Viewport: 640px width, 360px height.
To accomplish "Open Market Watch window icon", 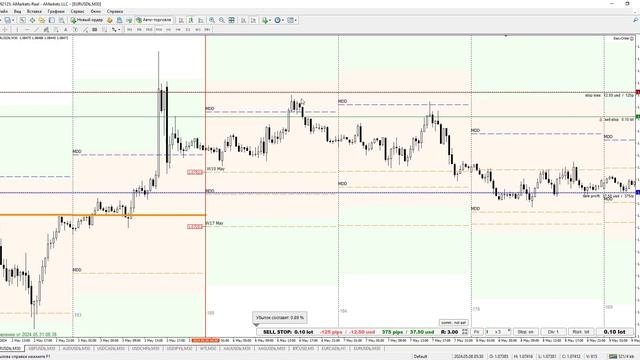I will [x=22, y=20].
